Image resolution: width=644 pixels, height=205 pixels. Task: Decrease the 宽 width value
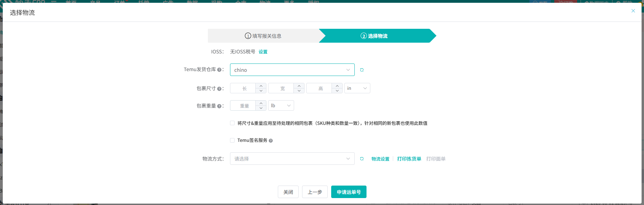[299, 91]
